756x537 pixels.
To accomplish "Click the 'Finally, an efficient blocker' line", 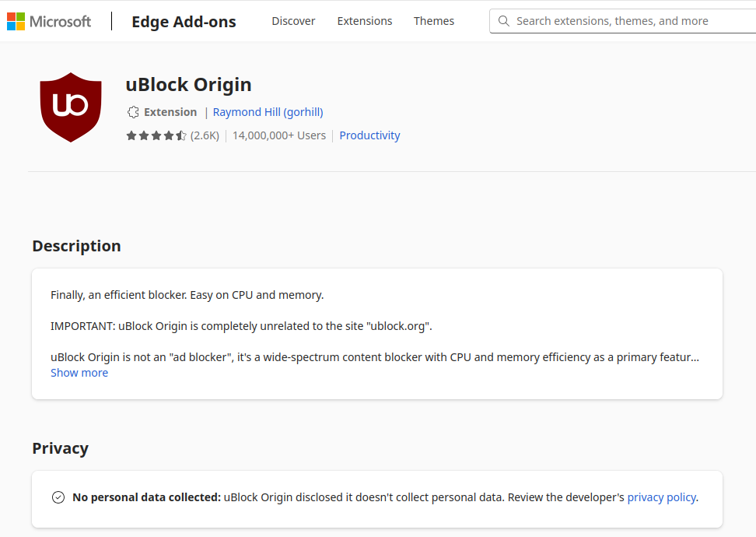I will pos(187,295).
